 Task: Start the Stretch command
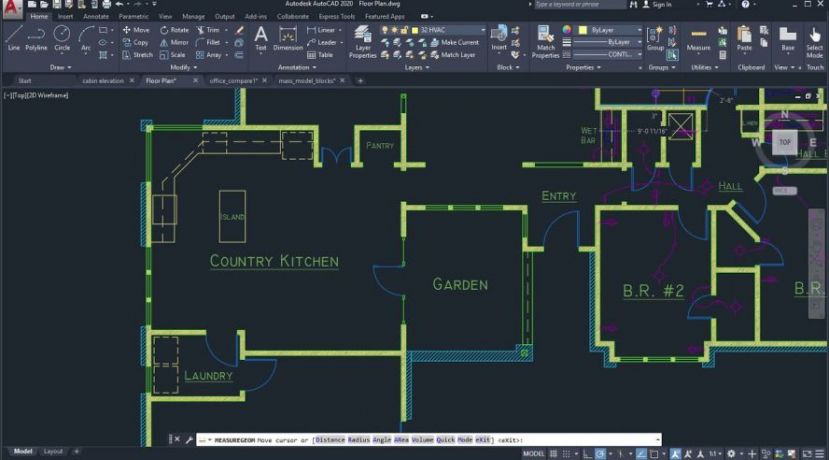click(137, 54)
